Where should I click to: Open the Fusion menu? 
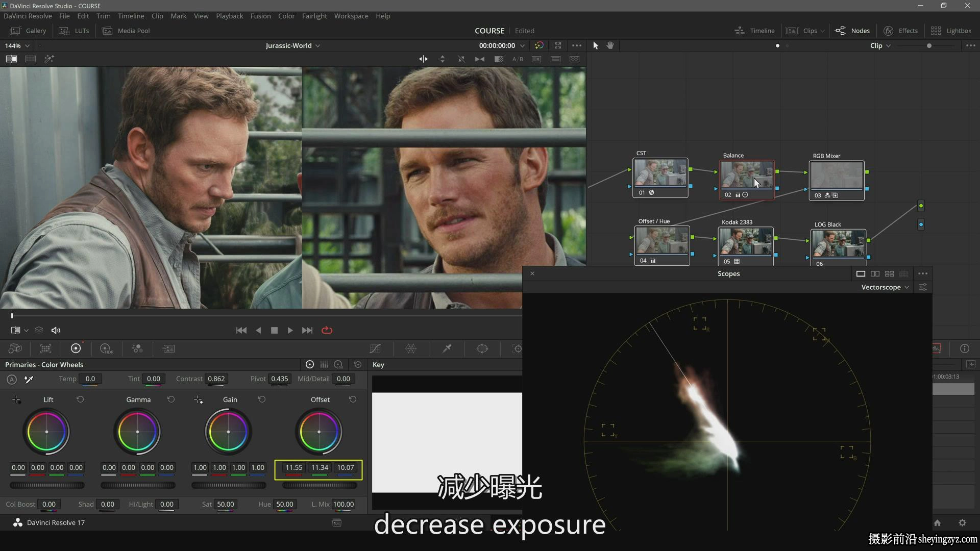tap(260, 16)
